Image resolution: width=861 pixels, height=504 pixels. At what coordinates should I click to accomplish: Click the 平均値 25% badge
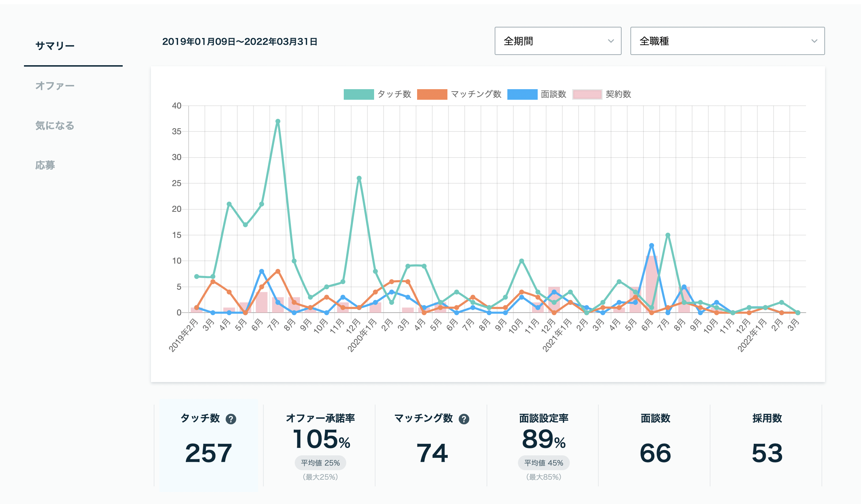(320, 463)
